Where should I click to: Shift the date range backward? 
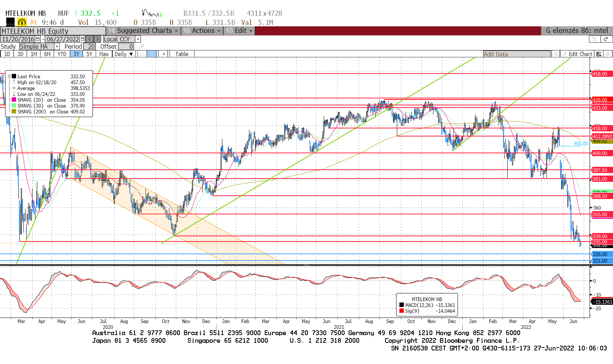point(90,39)
